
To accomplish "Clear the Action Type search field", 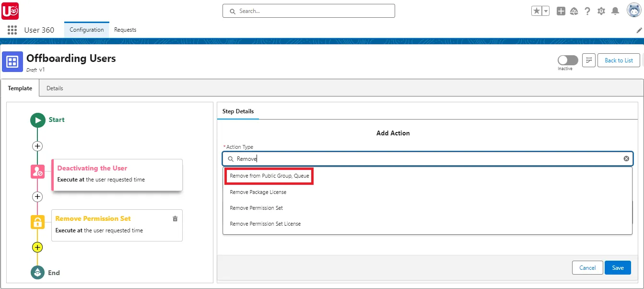I will (626, 158).
